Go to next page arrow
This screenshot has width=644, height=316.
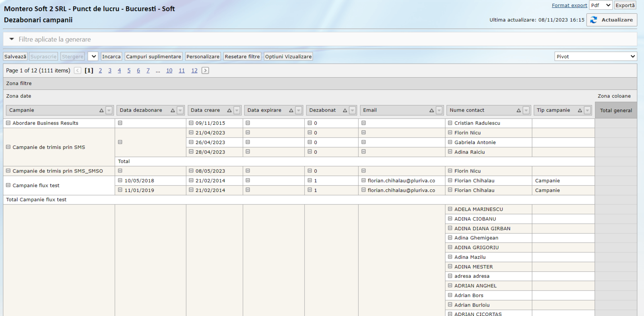pyautogui.click(x=205, y=70)
